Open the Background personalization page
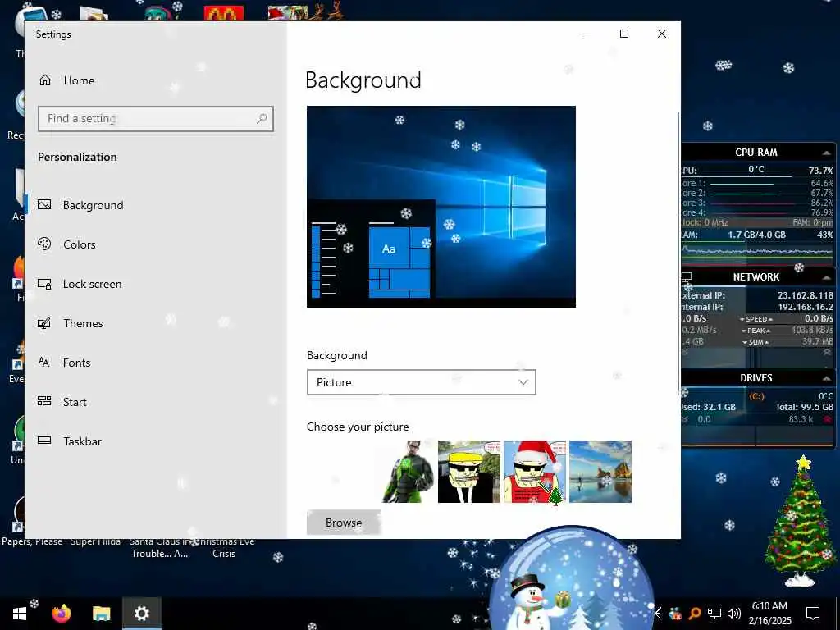 pyautogui.click(x=81, y=205)
